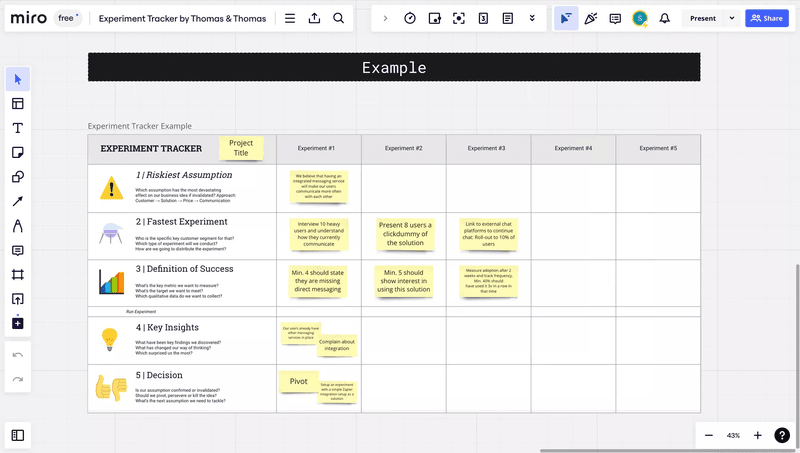Select the Text tool
Screen dimensions: 800x453
coord(18,128)
